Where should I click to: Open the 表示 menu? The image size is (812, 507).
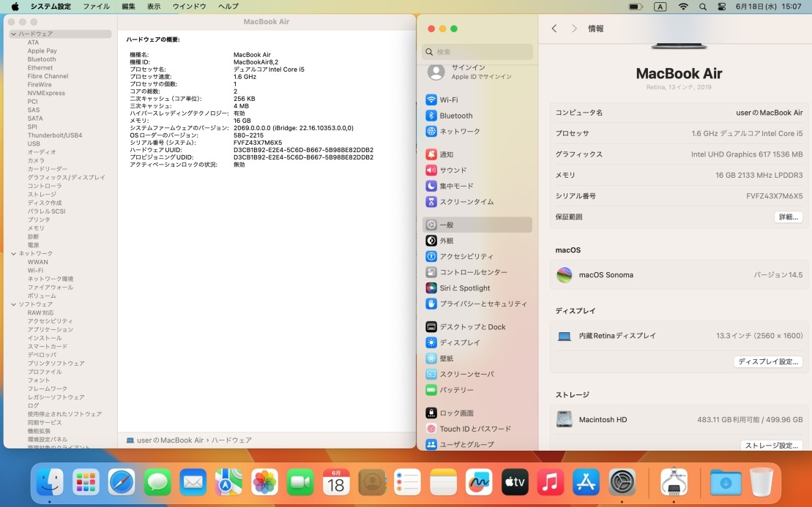coord(154,6)
